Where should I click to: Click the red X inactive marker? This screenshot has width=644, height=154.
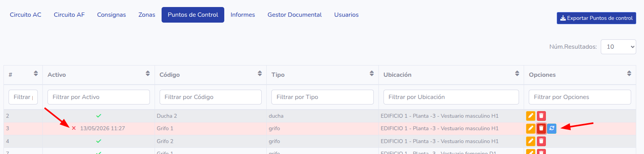[74, 128]
